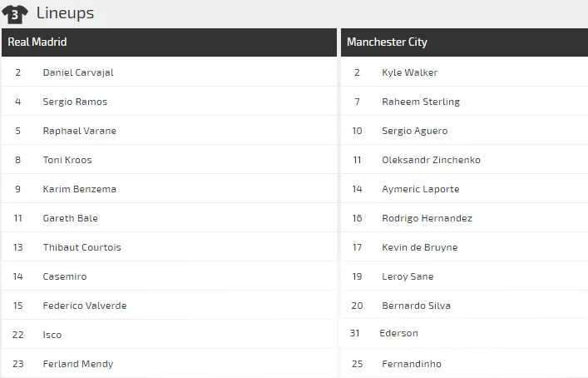The height and width of the screenshot is (378, 588).
Task: Click Ederson's row in Manchester City
Action: (x=398, y=333)
